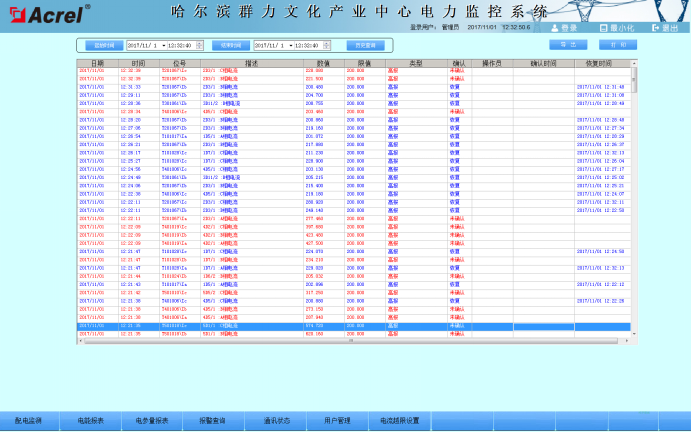
Task: Click the 位号 column header
Action: 180,63
